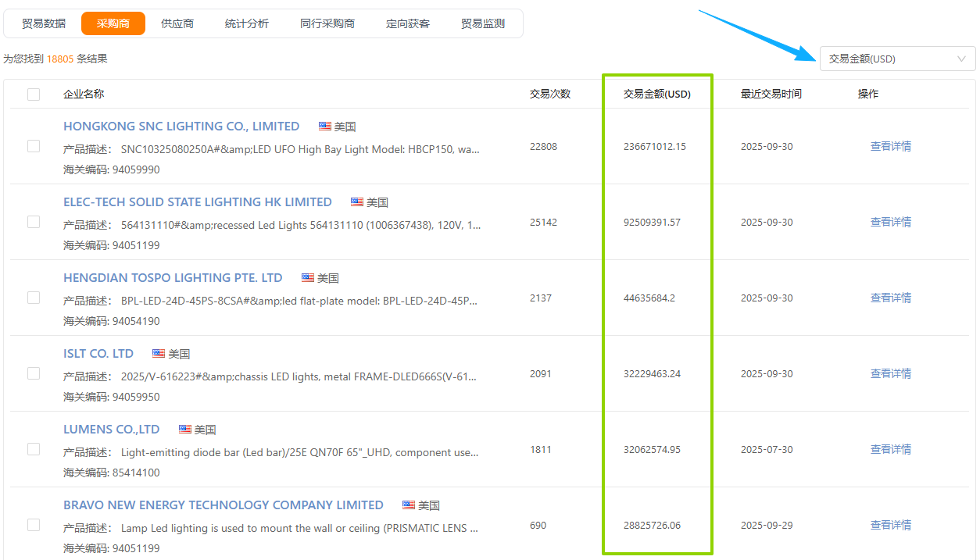Viewport: 980px width, 560px height.
Task: Select the 采购商 tab
Action: click(113, 23)
